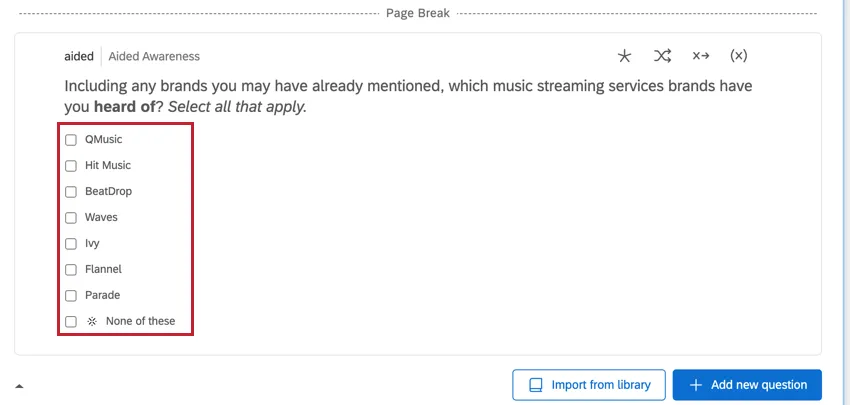Click the exclusive-answer icon beside None of these
Image resolution: width=850 pixels, height=405 pixels.
click(92, 321)
